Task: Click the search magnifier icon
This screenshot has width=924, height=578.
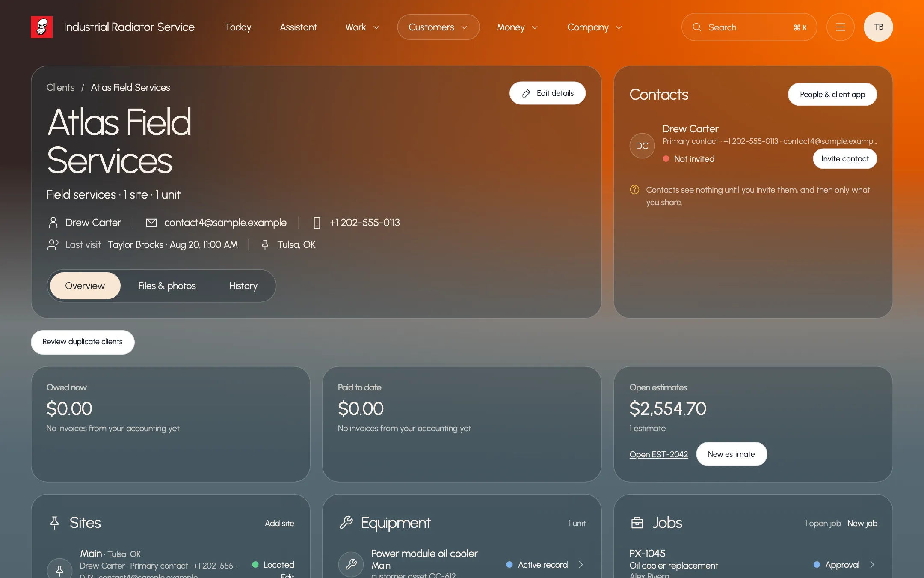Action: pyautogui.click(x=697, y=27)
